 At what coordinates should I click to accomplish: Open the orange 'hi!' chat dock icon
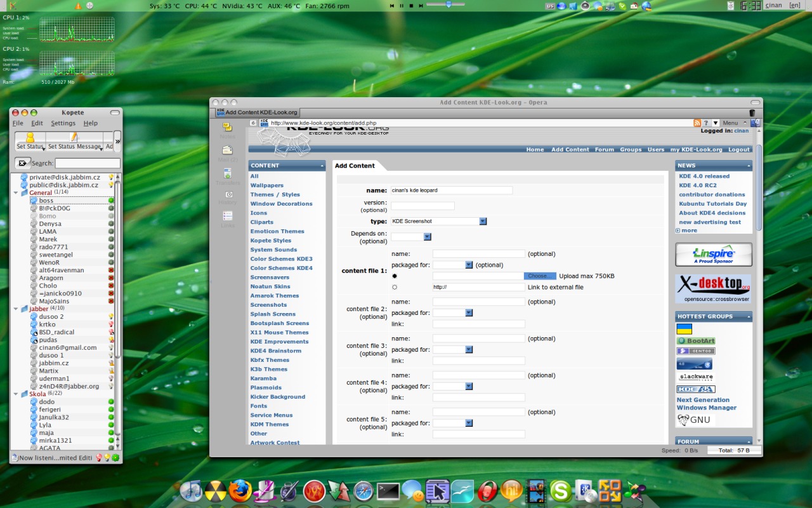tap(512, 491)
